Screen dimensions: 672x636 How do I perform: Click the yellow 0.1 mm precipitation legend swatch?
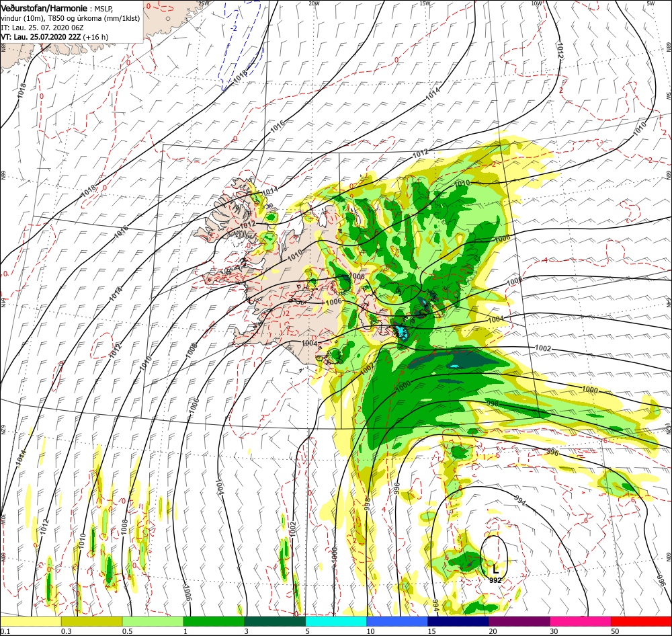pos(30,621)
